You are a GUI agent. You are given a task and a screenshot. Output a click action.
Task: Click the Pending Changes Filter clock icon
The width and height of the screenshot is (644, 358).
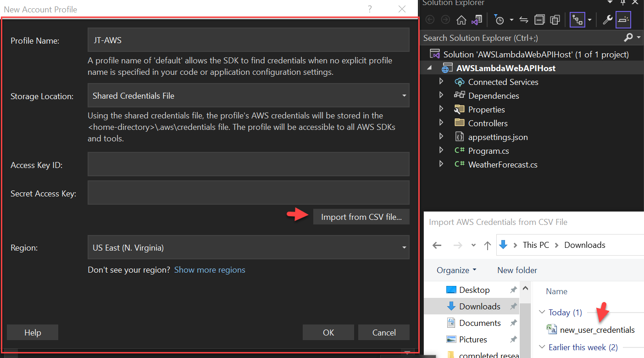500,20
